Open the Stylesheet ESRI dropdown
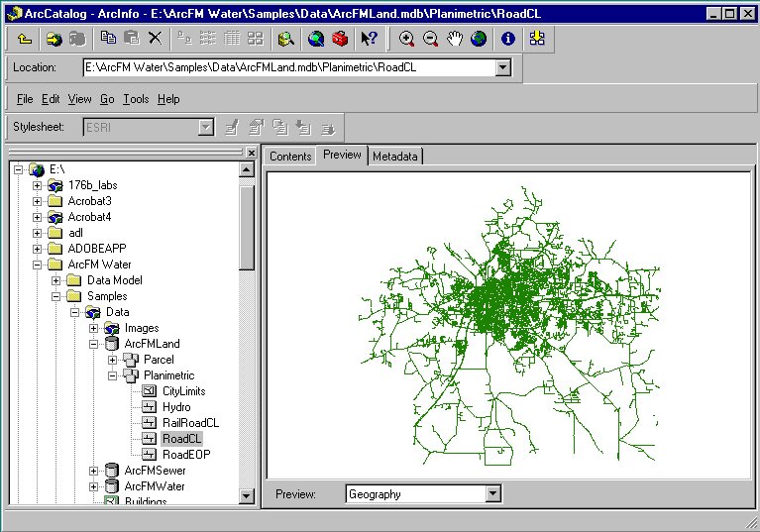Viewport: 760px width, 532px height. pyautogui.click(x=206, y=128)
